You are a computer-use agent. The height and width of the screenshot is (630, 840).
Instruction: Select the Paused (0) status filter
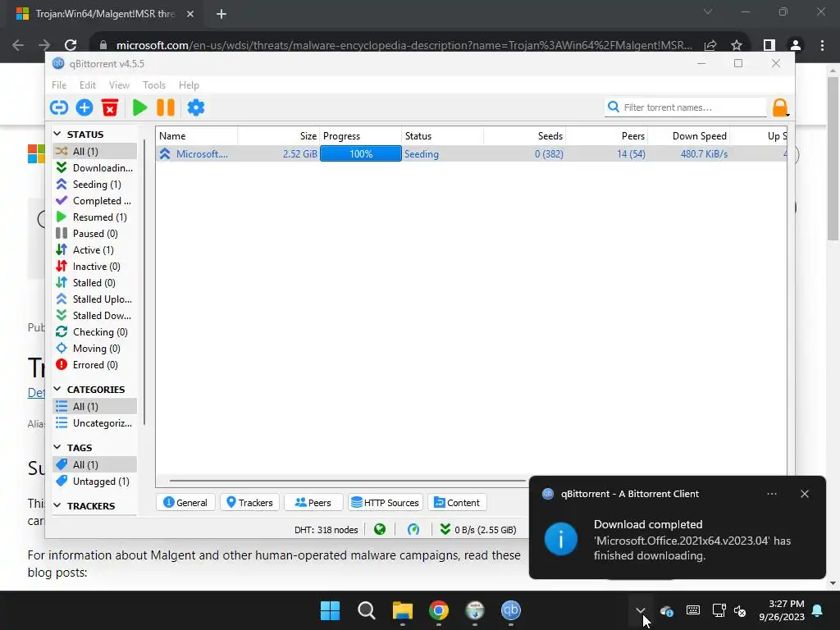95,234
